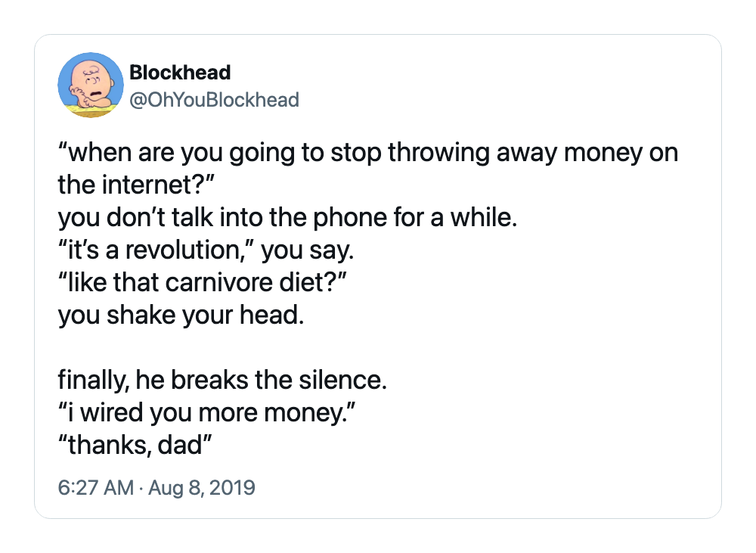756x553 pixels.
Task: Select the line 'i wired you more money.'
Action: point(207,412)
